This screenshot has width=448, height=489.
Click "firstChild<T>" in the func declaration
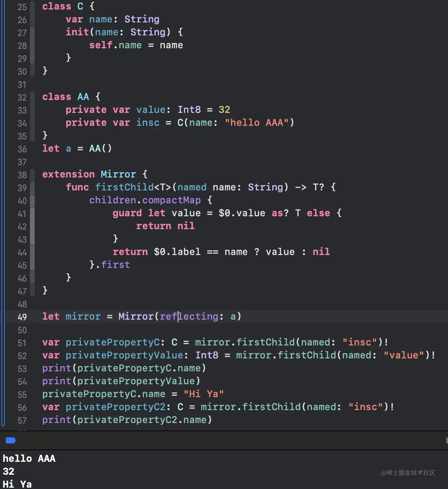(x=133, y=187)
